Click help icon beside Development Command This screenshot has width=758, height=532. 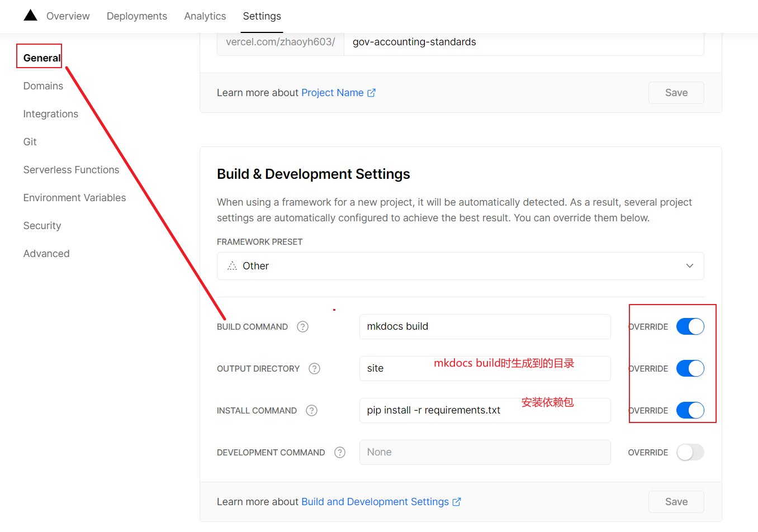click(x=339, y=453)
